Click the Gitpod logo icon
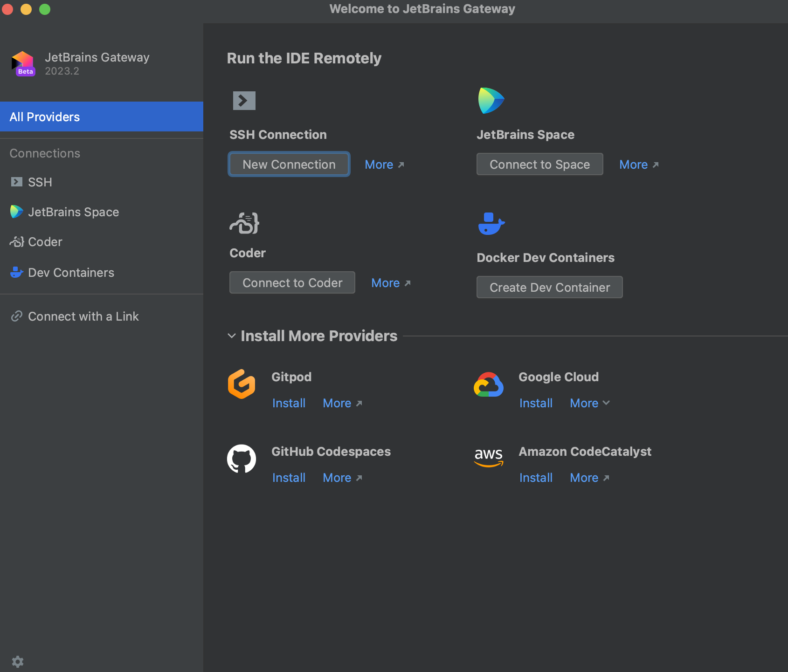The height and width of the screenshot is (672, 788). coord(242,384)
